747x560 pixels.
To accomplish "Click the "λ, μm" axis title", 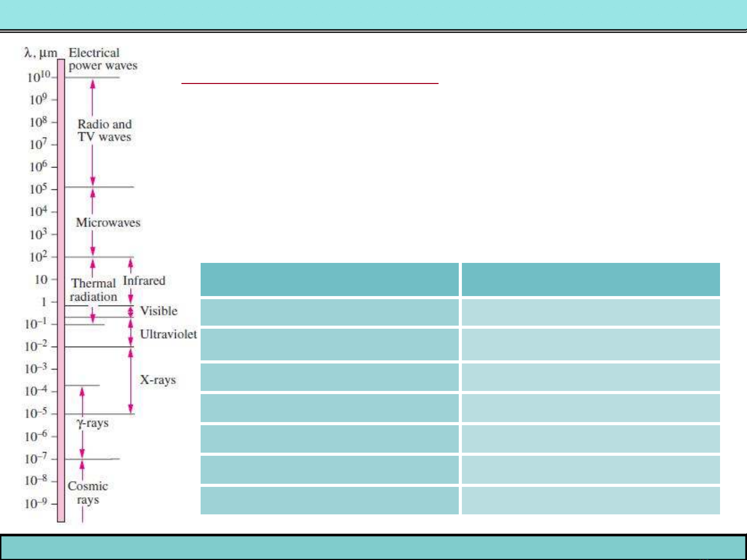I will 40,53.
